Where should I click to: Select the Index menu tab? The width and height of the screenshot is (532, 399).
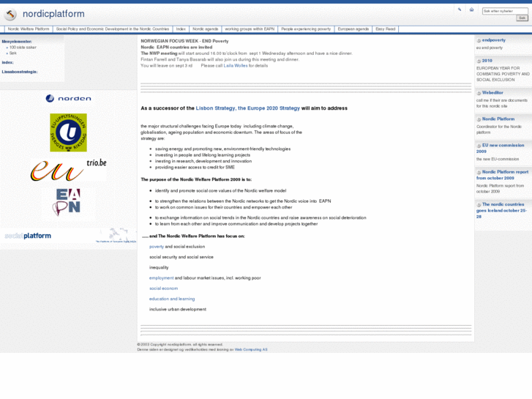point(181,29)
